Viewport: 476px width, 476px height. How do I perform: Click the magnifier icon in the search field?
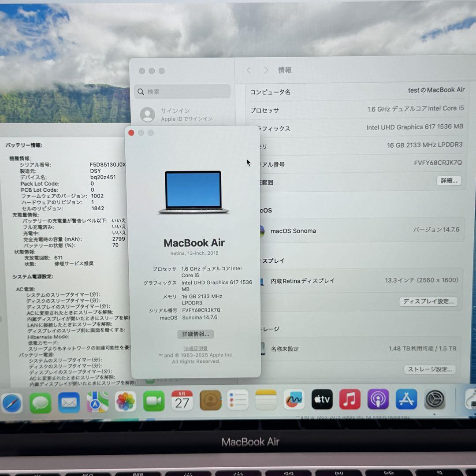141,92
